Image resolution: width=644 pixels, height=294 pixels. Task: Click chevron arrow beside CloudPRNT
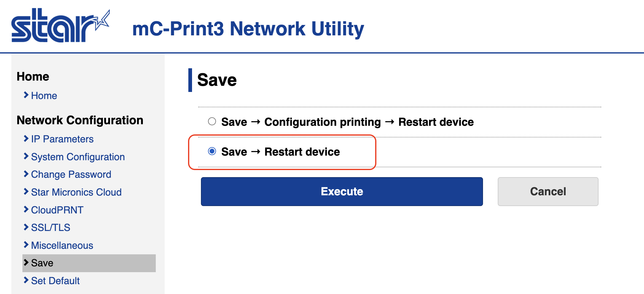(x=26, y=210)
